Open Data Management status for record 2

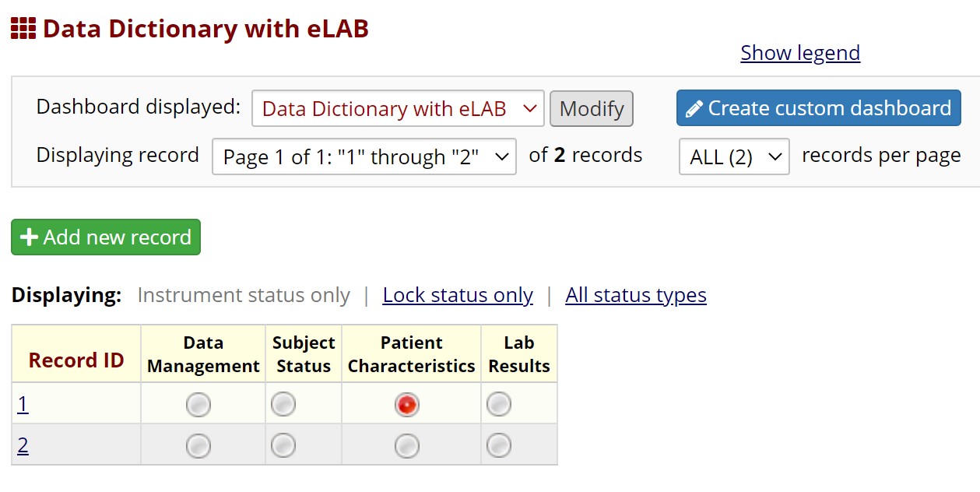(x=199, y=446)
